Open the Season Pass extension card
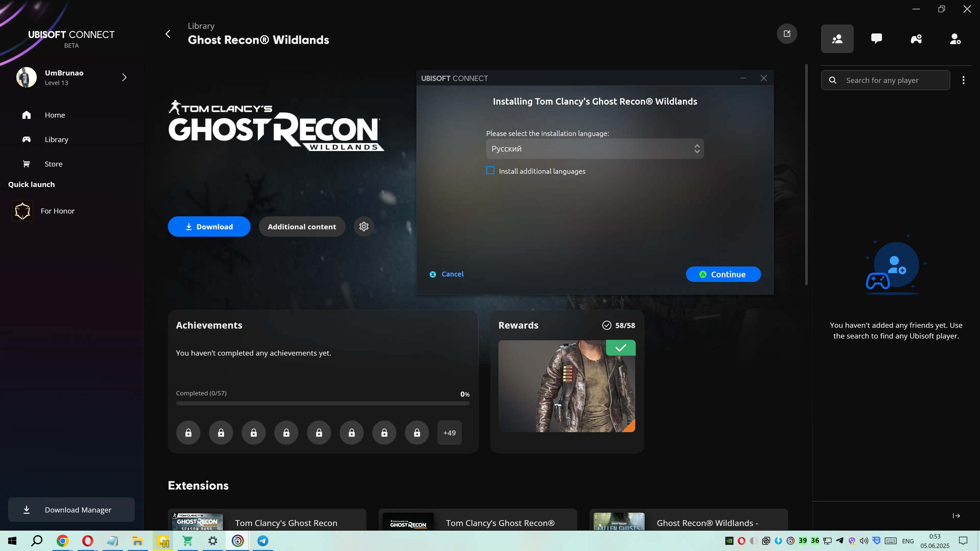This screenshot has height=551, width=980. coord(267,519)
